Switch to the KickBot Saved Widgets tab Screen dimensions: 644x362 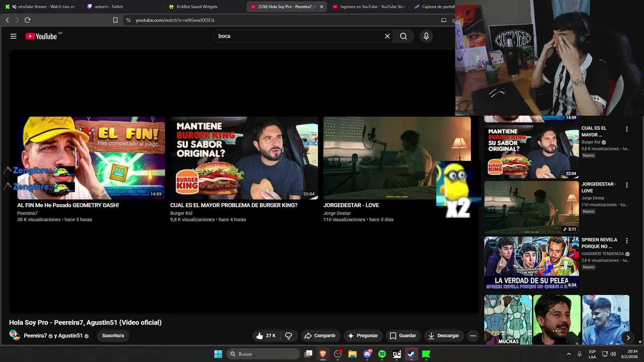tap(205, 7)
